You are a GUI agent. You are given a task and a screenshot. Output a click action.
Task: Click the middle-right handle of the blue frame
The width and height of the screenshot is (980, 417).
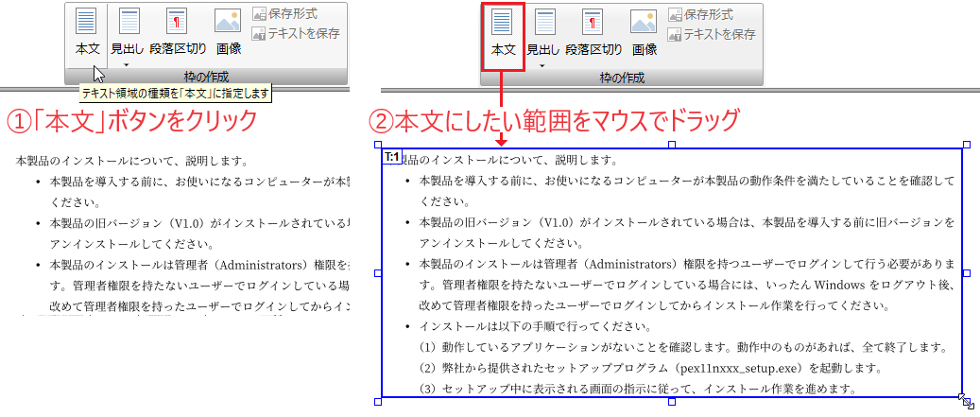pyautogui.click(x=967, y=273)
